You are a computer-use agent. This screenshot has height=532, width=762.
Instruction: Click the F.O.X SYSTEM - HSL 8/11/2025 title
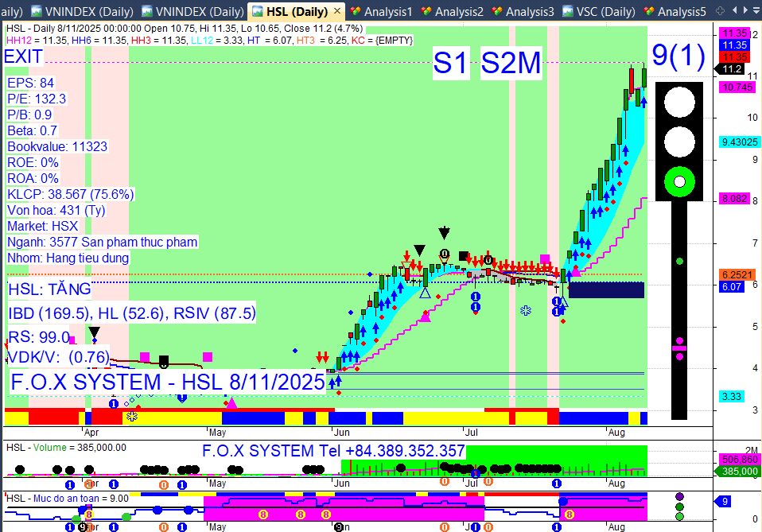point(168,382)
